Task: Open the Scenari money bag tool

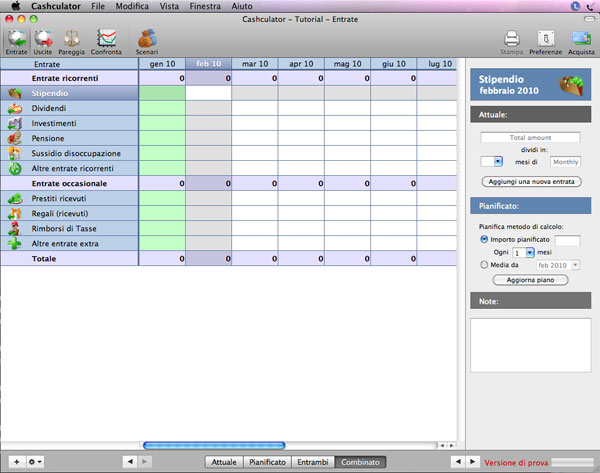Action: click(147, 42)
